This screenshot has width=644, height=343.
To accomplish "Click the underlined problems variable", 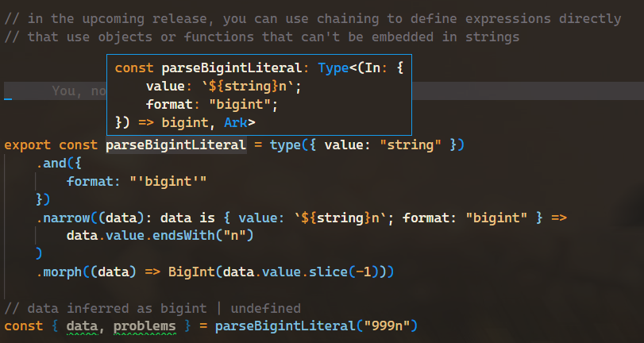I will [x=145, y=326].
